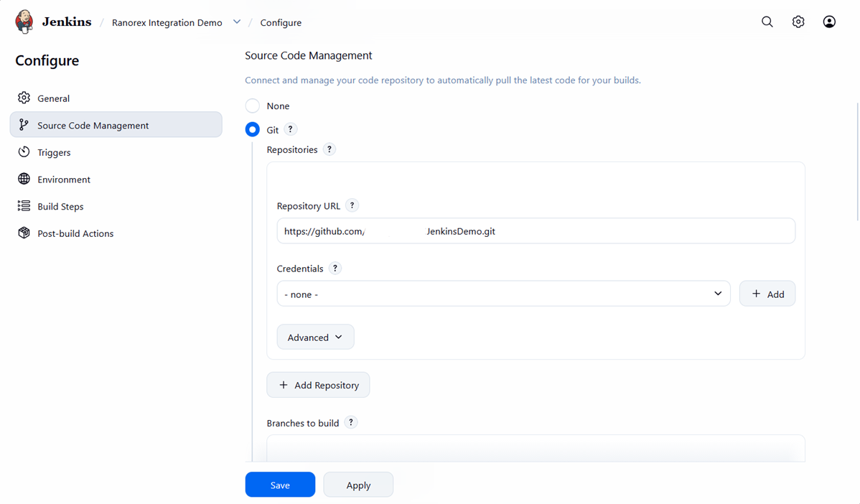Click the Environment globe icon

click(24, 179)
